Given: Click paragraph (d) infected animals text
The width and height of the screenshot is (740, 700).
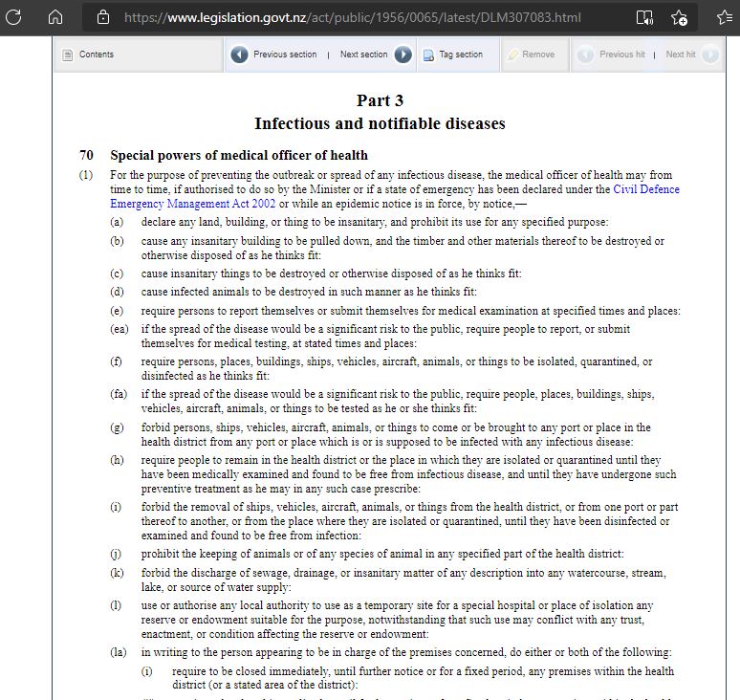Looking at the screenshot, I should coord(309,292).
